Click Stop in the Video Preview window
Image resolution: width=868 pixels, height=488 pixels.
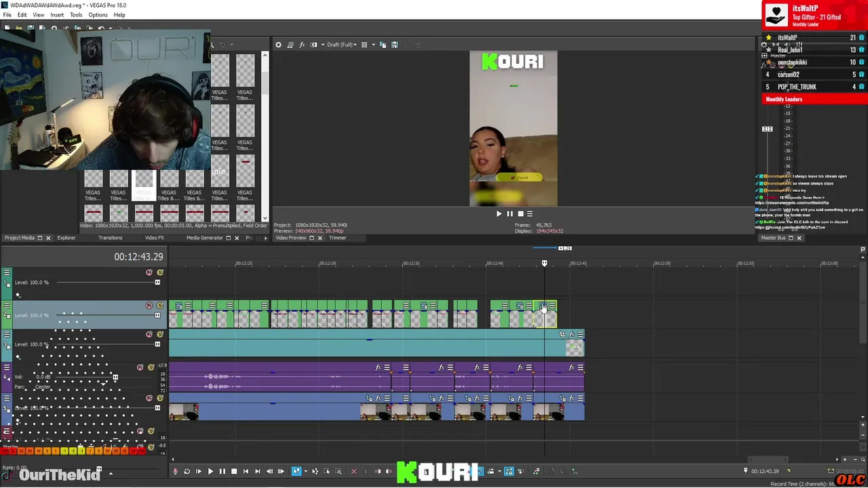point(521,213)
